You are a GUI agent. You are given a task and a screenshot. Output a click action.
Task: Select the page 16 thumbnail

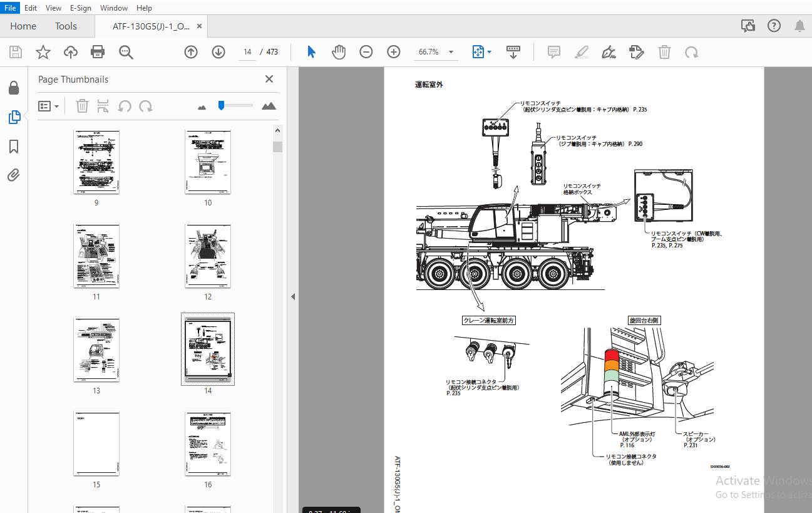click(x=208, y=444)
